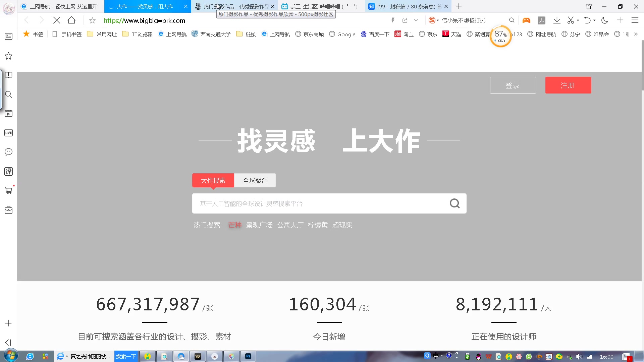
Task: Click the game controller toolbar icon
Action: (526, 20)
